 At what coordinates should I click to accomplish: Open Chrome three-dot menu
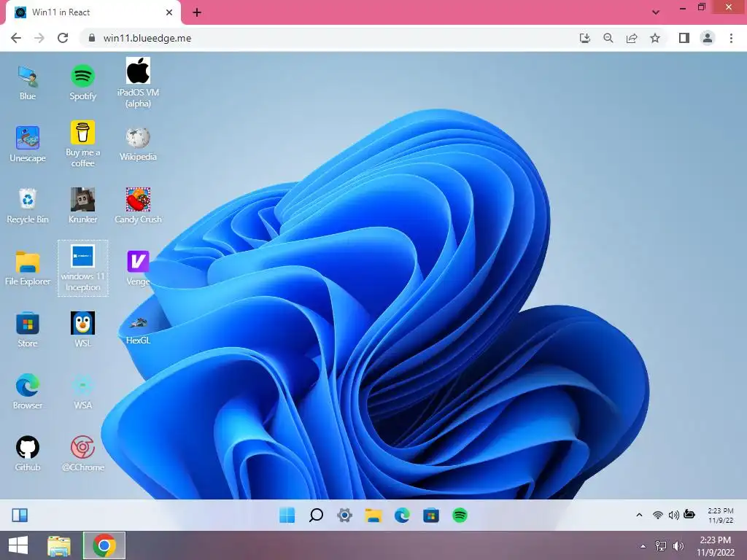[x=731, y=38]
